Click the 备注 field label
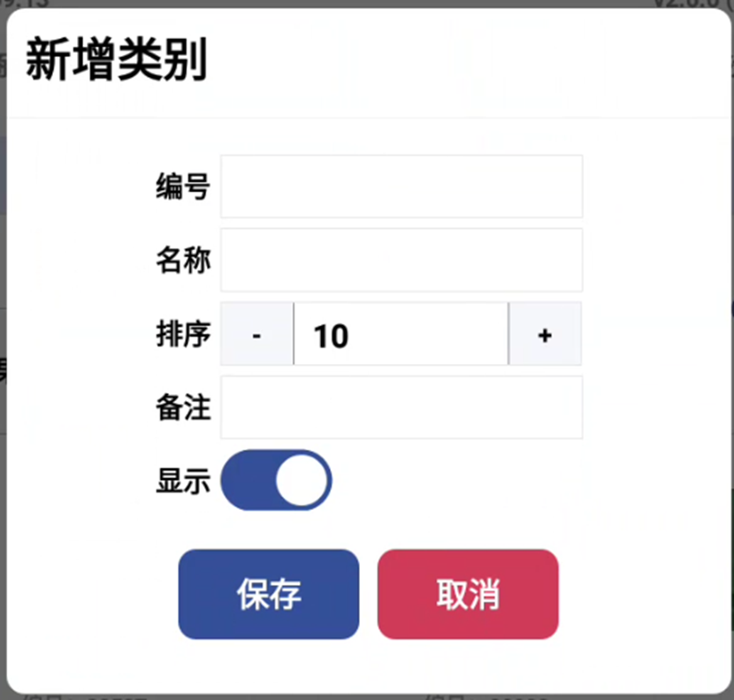This screenshot has width=734, height=700. [x=183, y=408]
